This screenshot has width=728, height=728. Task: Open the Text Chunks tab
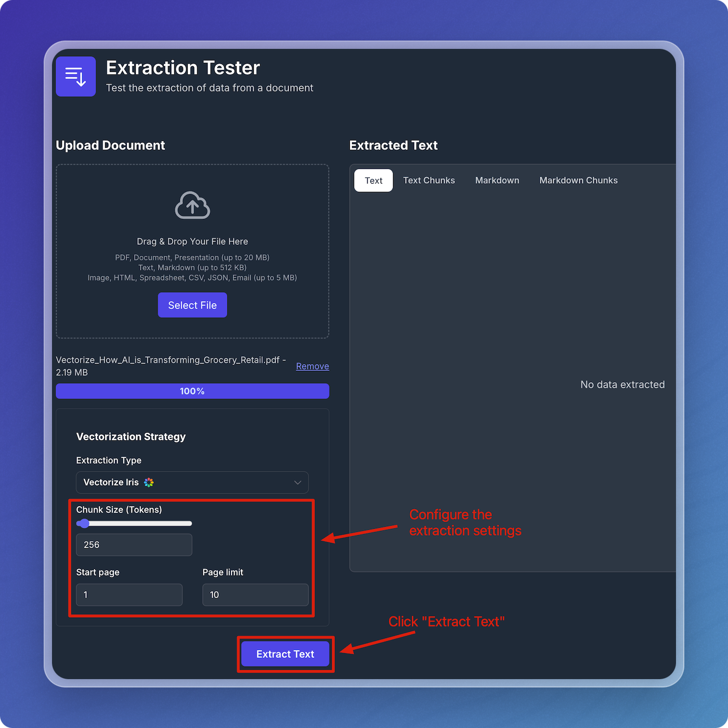point(429,180)
